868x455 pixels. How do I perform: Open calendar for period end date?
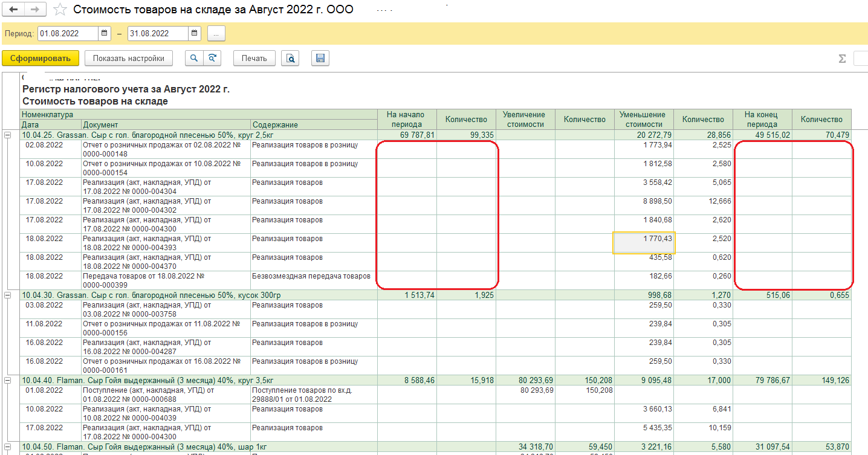(194, 34)
